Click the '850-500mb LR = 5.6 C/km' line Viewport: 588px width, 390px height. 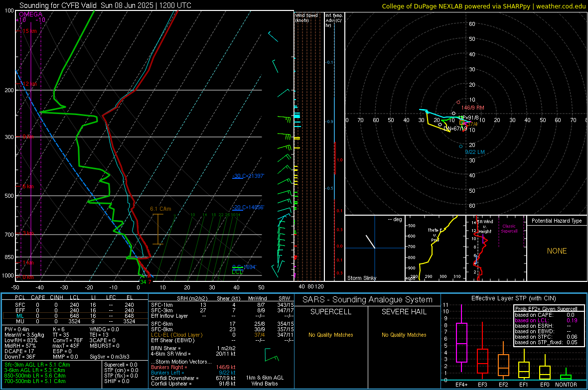(35, 376)
